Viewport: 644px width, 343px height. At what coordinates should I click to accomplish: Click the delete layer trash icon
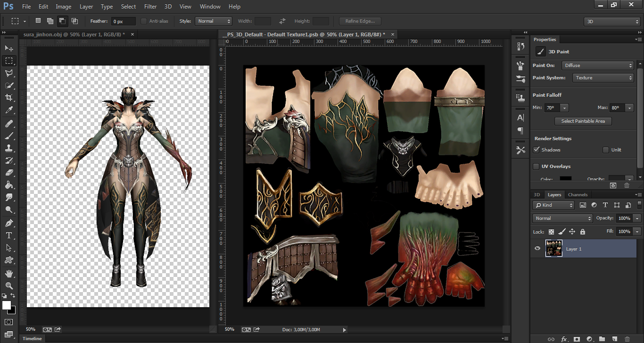pos(627,339)
